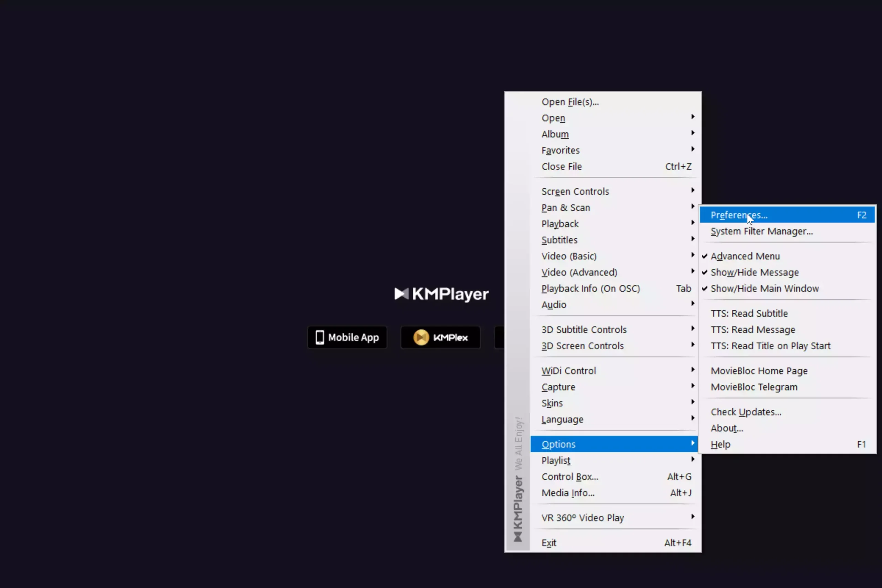
Task: Visit the MovieBloc Home Page
Action: click(x=759, y=371)
